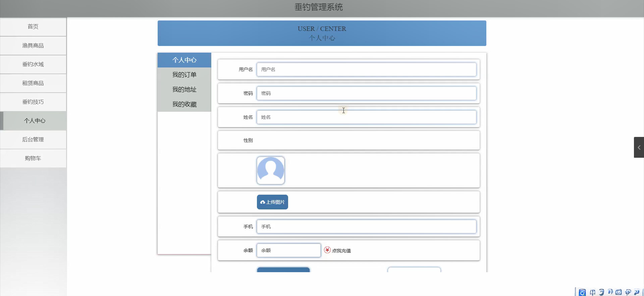Switch to 我的收藏 tab

click(184, 104)
